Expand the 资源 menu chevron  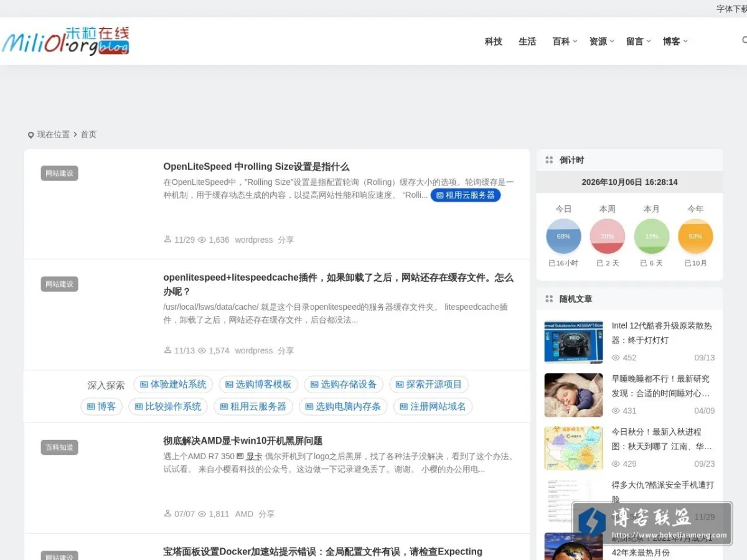pyautogui.click(x=612, y=41)
